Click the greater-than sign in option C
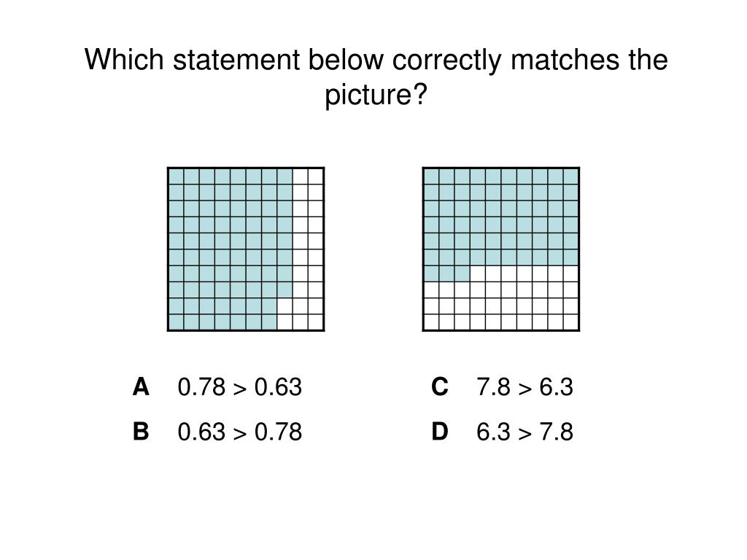This screenshot has width=747, height=560. (525, 389)
